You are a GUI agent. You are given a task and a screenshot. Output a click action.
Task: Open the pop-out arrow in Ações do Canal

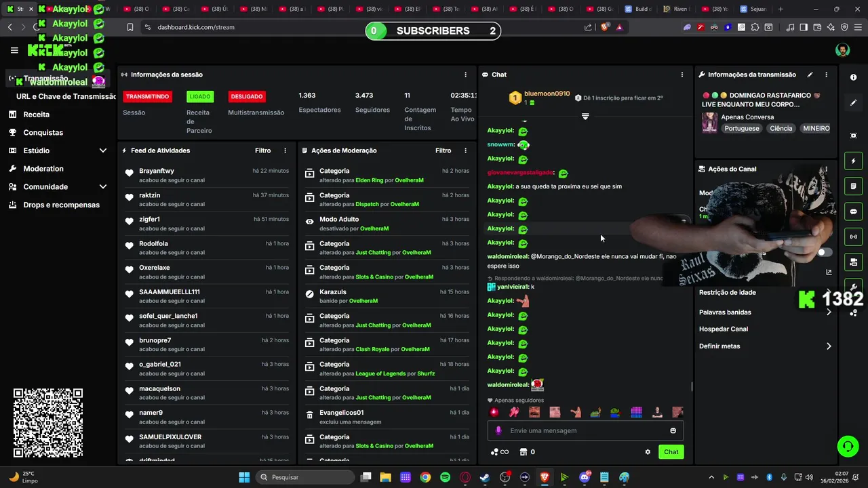(829, 272)
